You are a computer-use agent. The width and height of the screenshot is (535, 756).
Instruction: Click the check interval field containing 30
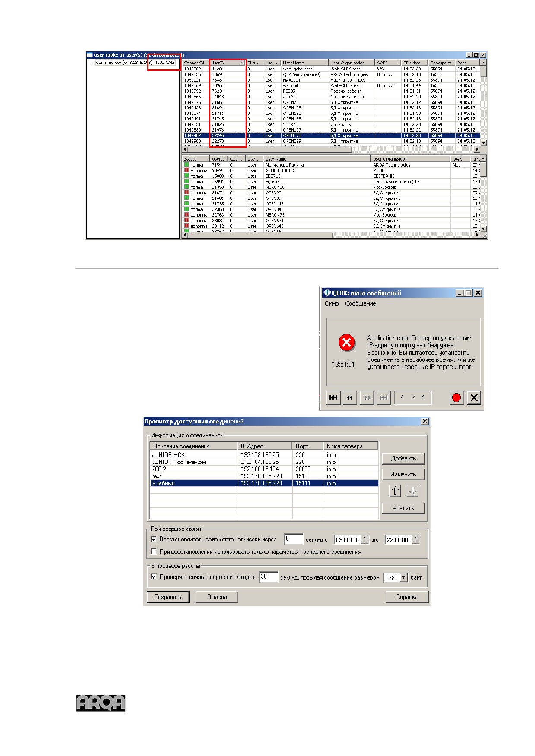pos(269,577)
